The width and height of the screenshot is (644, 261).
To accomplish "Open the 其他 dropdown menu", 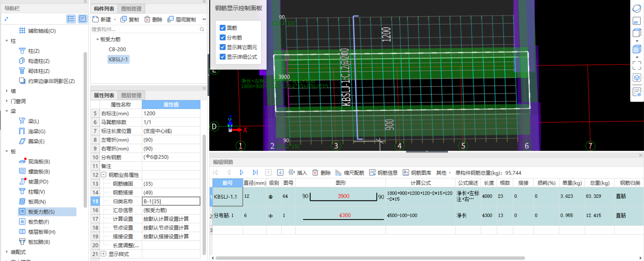I will pyautogui.click(x=444, y=173).
